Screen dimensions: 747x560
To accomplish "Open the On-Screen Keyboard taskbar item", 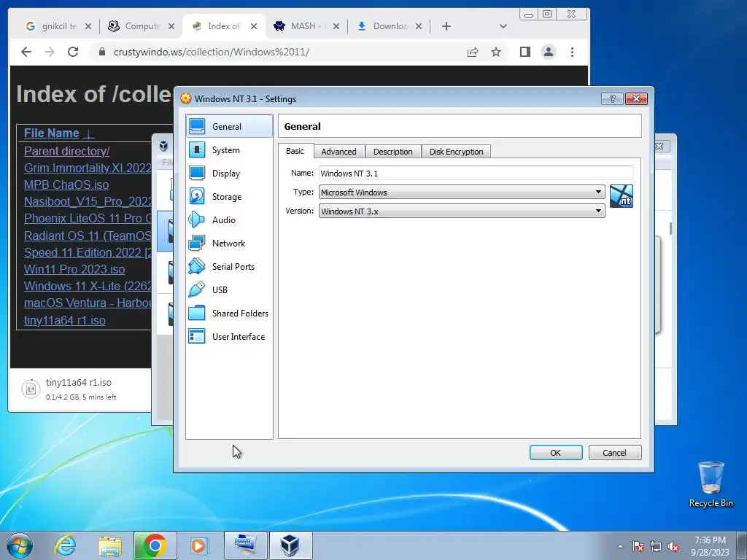I will pyautogui.click(x=245, y=545).
